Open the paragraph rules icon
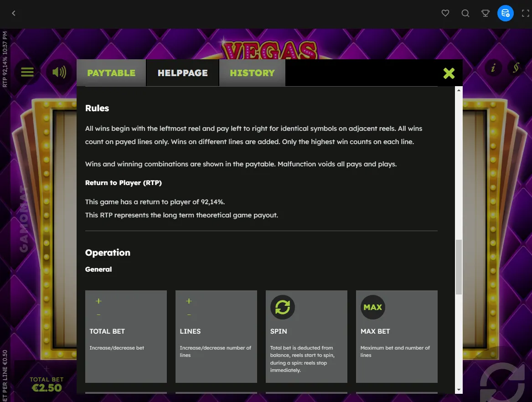Image resolution: width=532 pixels, height=402 pixels. pos(516,68)
